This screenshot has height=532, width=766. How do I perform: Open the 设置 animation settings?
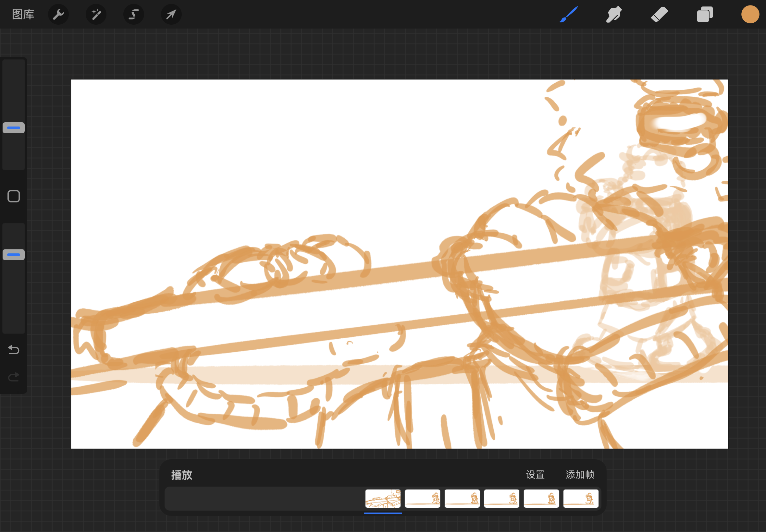click(x=535, y=474)
